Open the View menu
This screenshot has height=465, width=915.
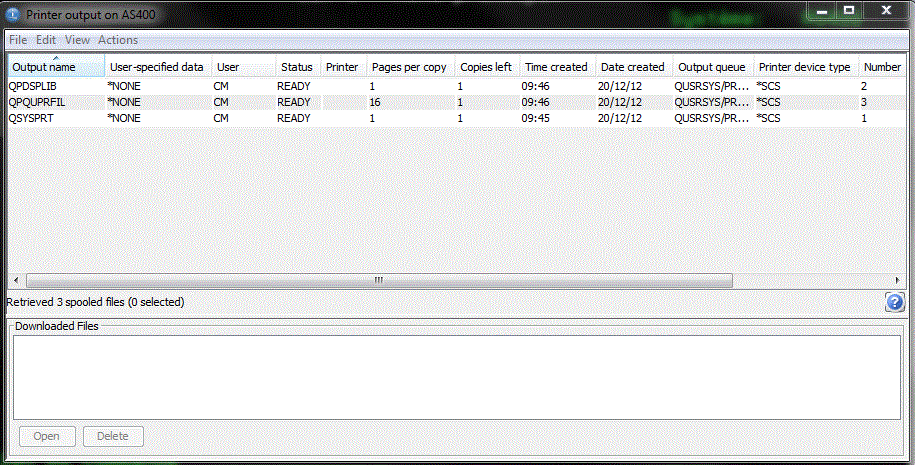[x=77, y=40]
